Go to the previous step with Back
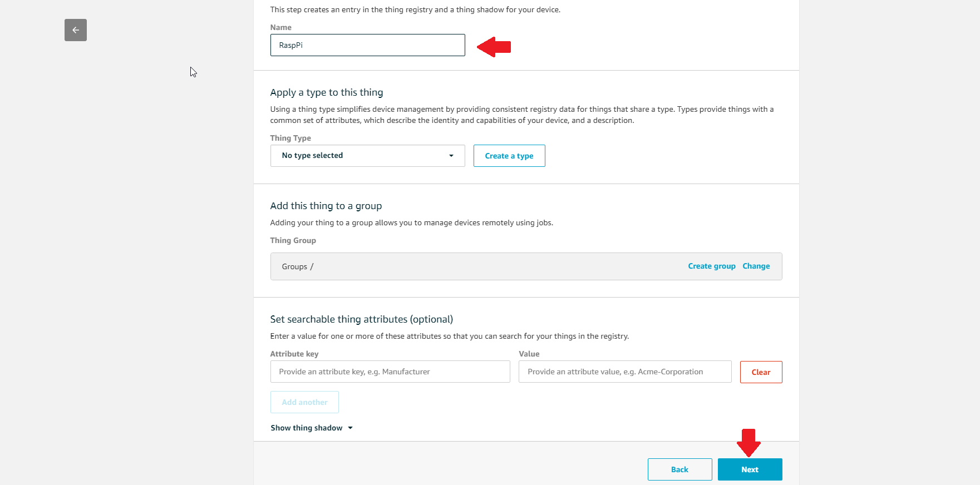This screenshot has height=485, width=980. (x=679, y=469)
